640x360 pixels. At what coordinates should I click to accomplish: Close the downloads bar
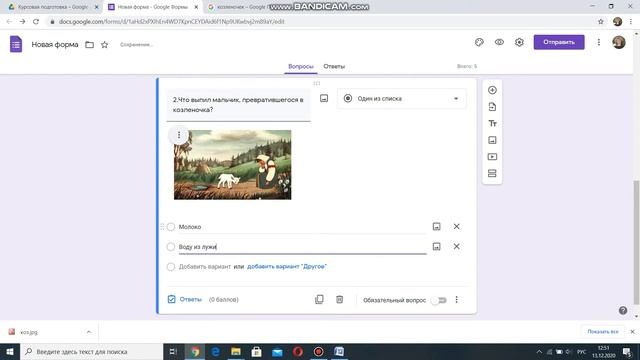pyautogui.click(x=632, y=331)
